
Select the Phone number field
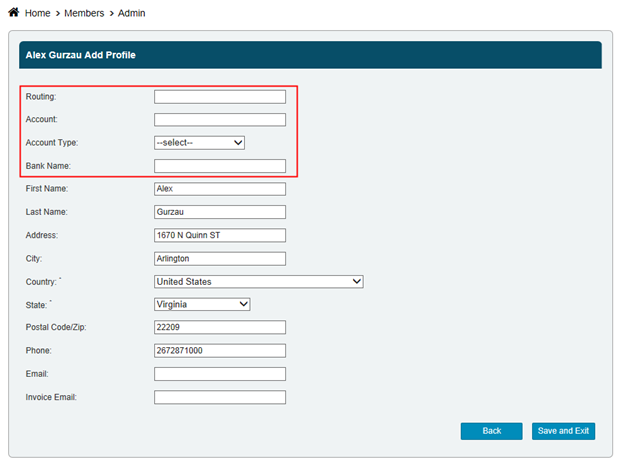[x=220, y=351]
